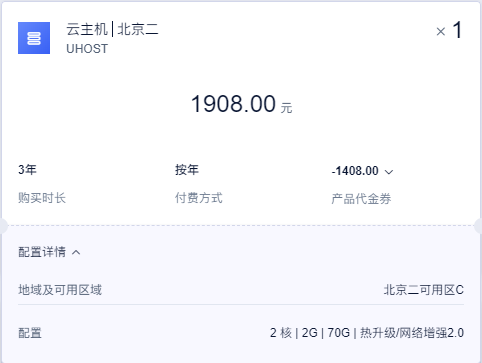Select the -1408.00 voucher amount
The height and width of the screenshot is (363, 482).
(x=355, y=171)
